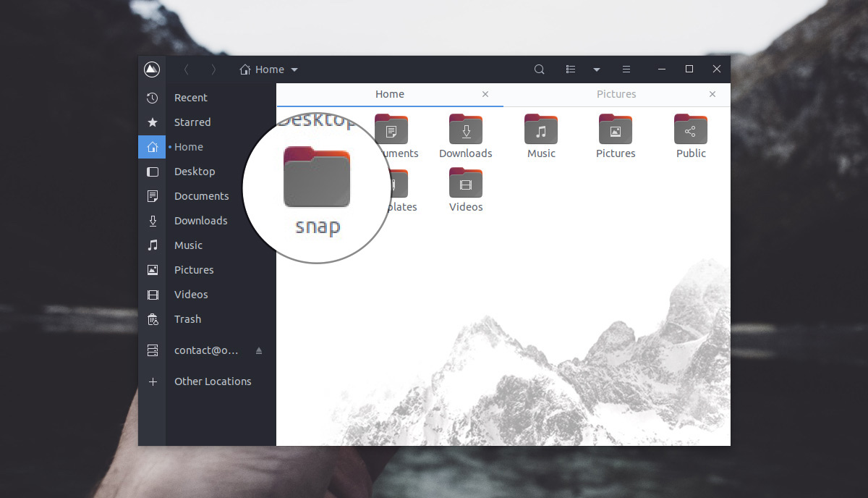Open the Home breadcrumb path dropdown

coord(294,69)
